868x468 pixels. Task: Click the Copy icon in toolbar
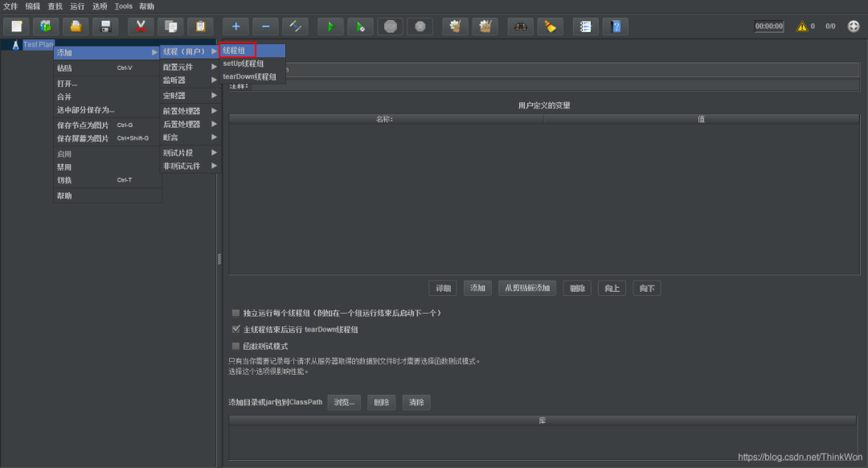(170, 26)
